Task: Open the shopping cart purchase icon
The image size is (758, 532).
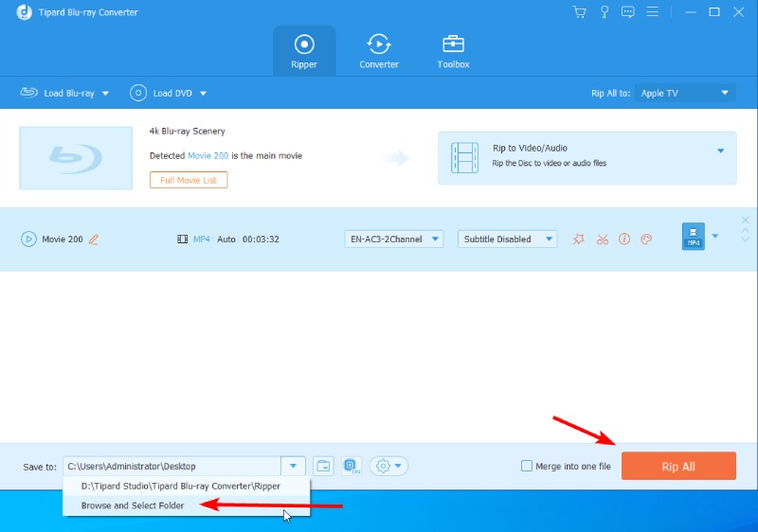Action: click(579, 12)
